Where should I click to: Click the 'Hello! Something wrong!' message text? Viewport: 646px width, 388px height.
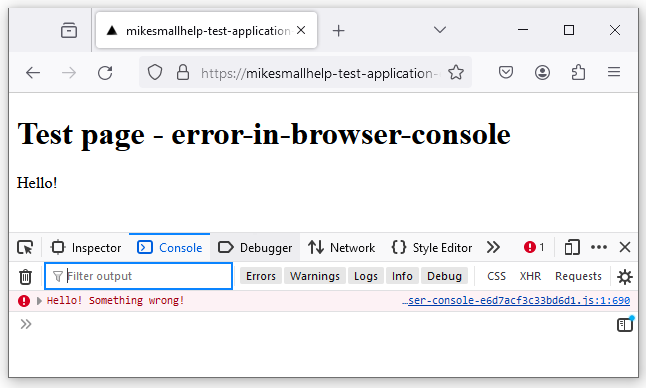115,300
